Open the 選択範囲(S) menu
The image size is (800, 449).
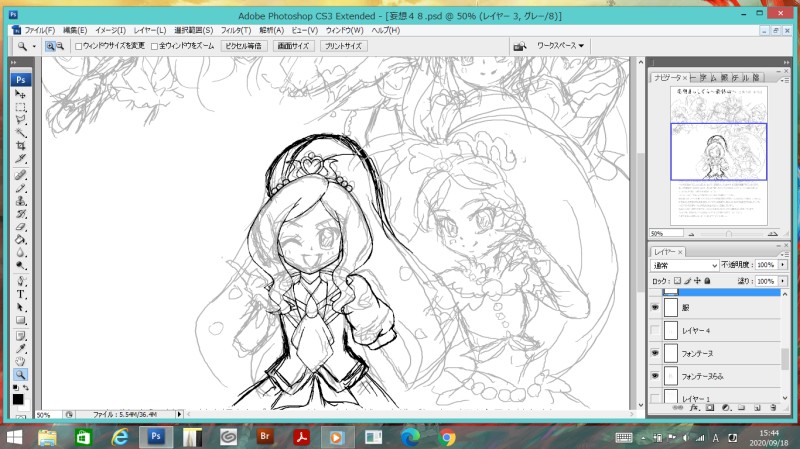click(193, 31)
